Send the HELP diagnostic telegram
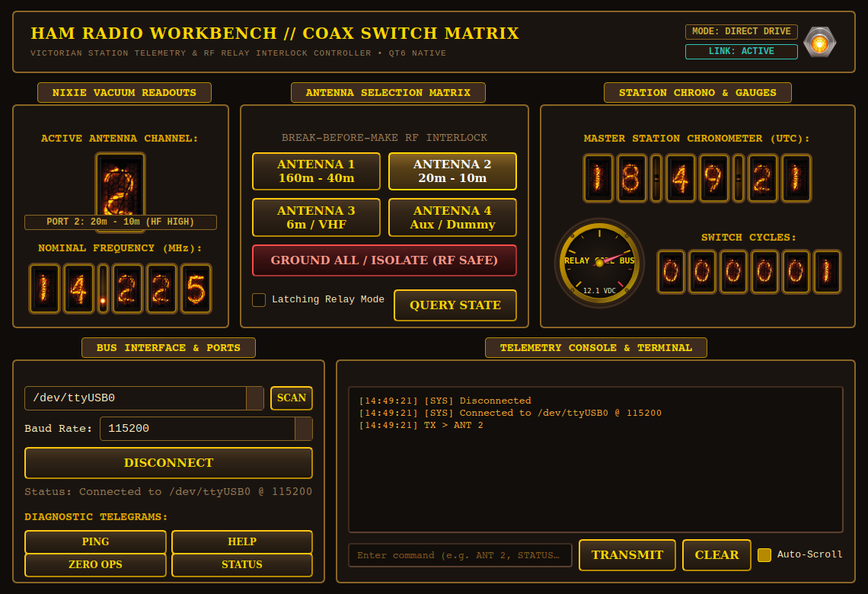 pyautogui.click(x=242, y=541)
